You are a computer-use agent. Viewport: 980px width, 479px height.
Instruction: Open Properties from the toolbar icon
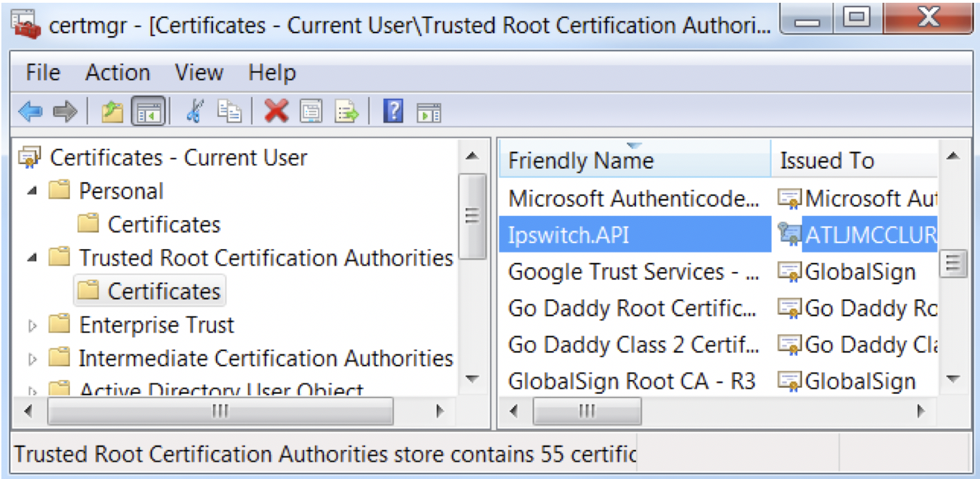[x=311, y=111]
